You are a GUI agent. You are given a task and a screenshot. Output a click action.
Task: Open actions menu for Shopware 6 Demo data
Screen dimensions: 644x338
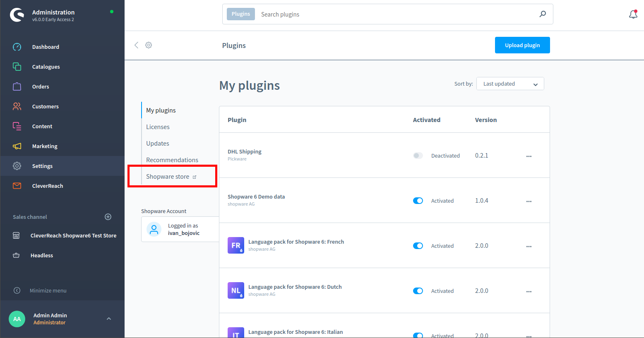point(529,201)
